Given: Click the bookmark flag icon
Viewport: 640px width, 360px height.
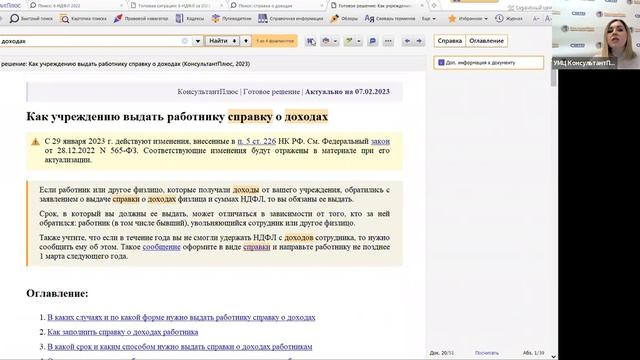Looking at the screenshot, I should coord(349,41).
